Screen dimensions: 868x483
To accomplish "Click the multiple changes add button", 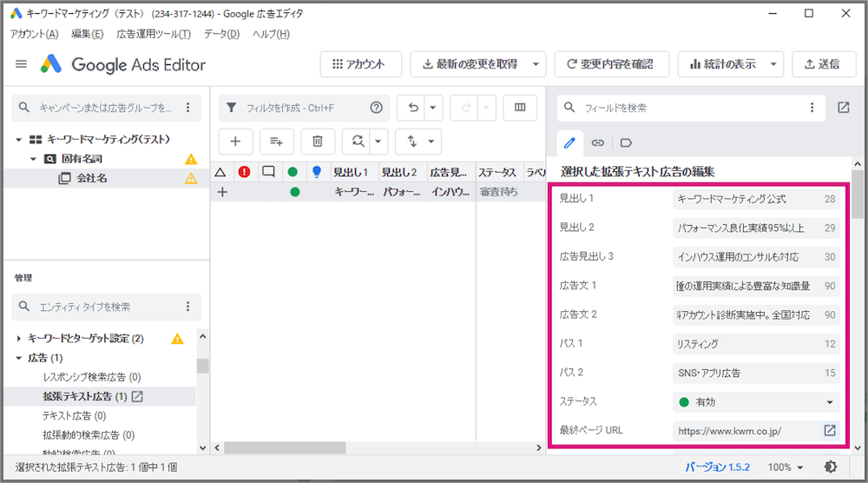I will [276, 142].
